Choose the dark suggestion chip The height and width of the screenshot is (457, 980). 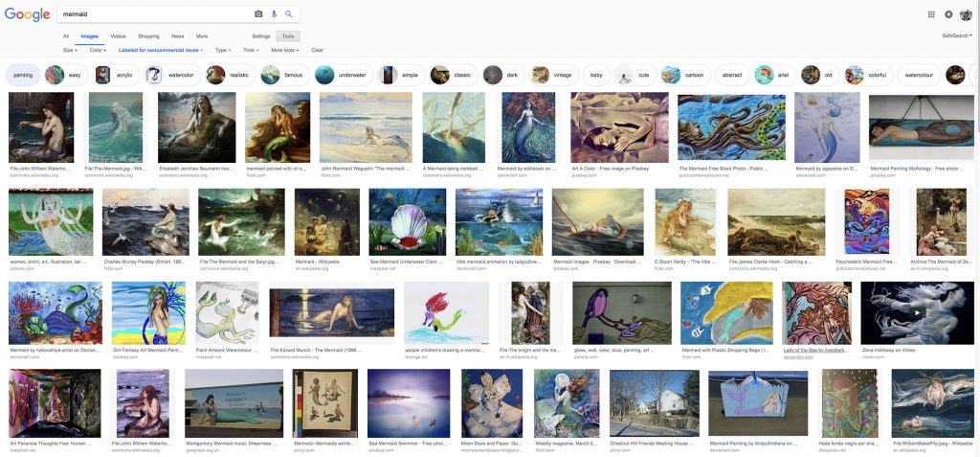pos(503,75)
